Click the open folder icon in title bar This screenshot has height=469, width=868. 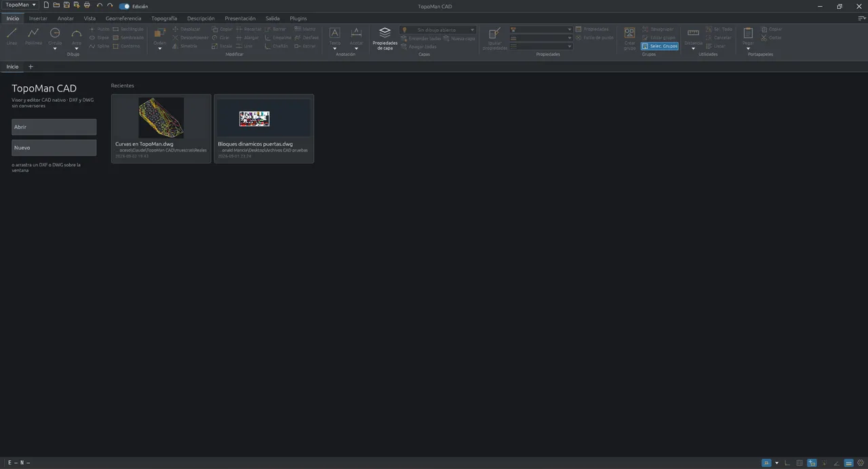point(56,5)
